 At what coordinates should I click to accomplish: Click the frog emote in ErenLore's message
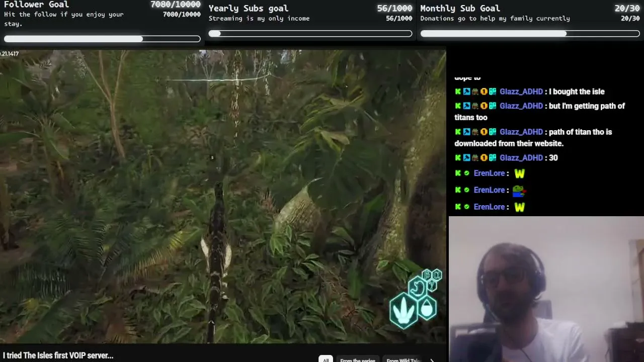pyautogui.click(x=519, y=191)
